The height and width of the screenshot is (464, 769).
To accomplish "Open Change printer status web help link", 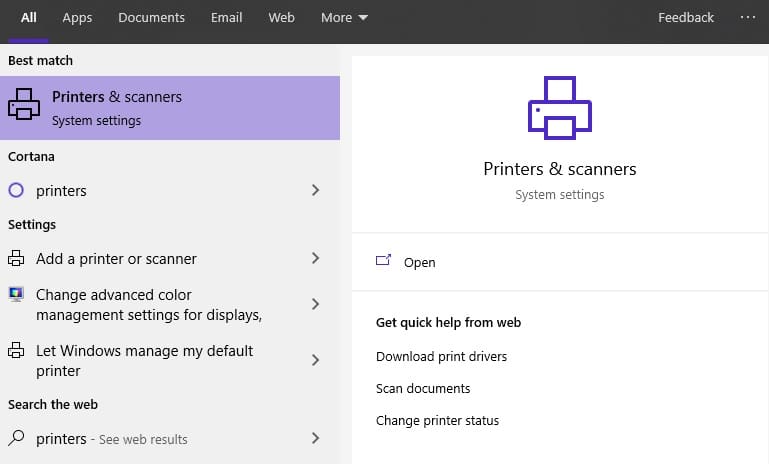I will [437, 421].
